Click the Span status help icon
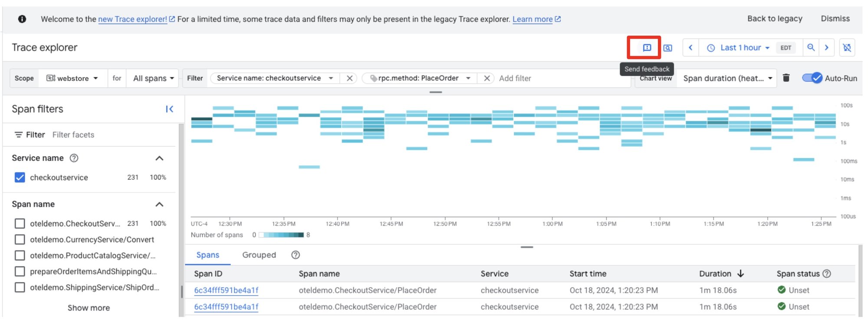This screenshot has width=868, height=335. (x=827, y=274)
